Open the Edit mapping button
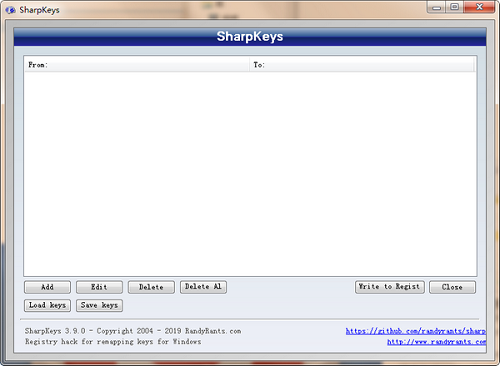 99,287
